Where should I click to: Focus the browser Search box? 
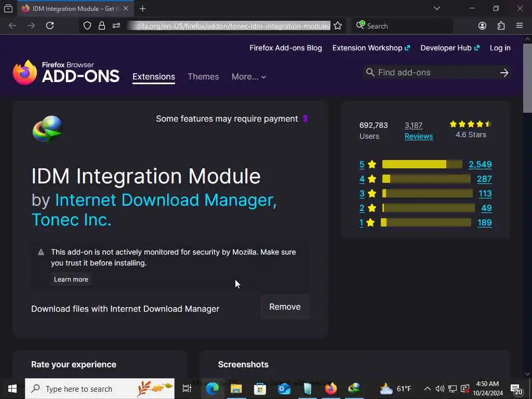click(x=403, y=26)
